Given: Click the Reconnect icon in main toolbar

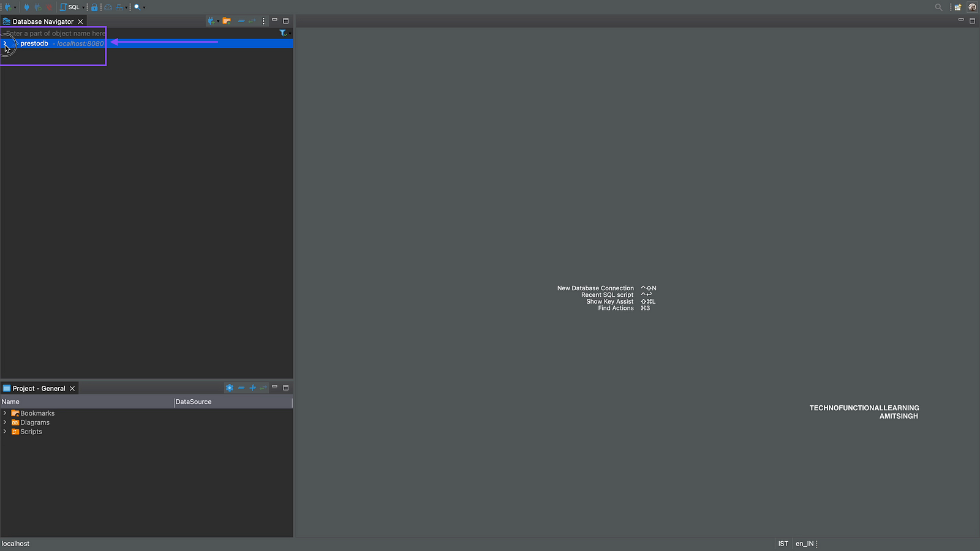Looking at the screenshot, I should click(x=38, y=7).
